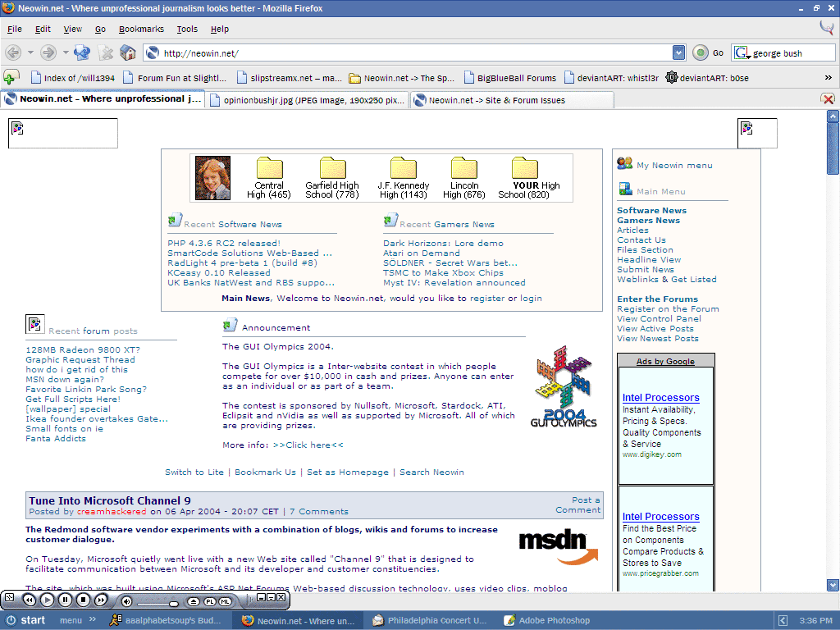Stop playback in the media player bar
Viewport: 840px width, 630px height.
point(83,600)
